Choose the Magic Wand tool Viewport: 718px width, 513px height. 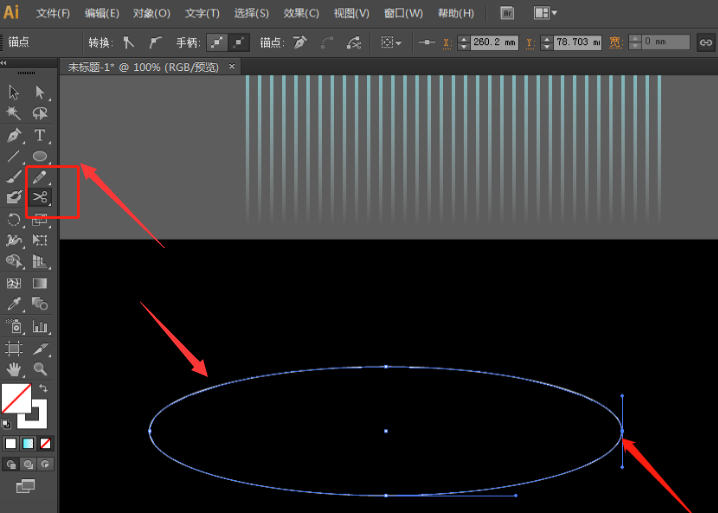click(x=14, y=113)
